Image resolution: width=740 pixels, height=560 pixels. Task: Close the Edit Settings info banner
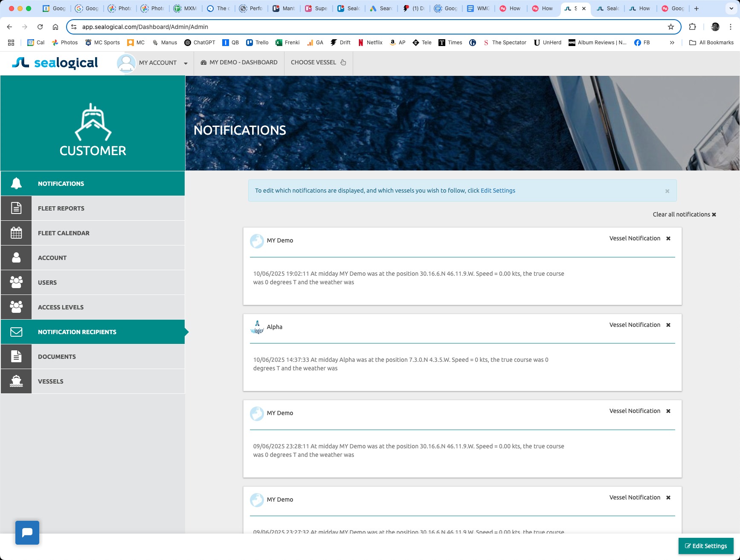point(667,191)
